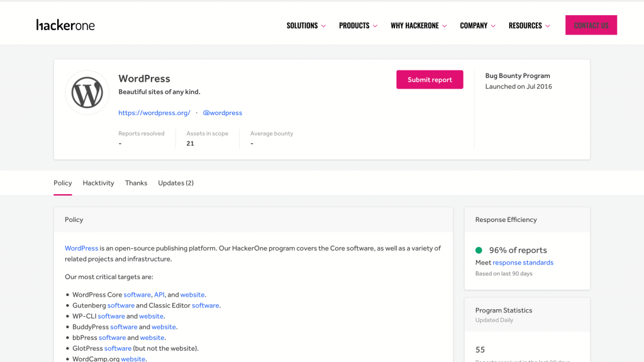Open the Thanks tab
Image resolution: width=644 pixels, height=362 pixels.
[x=136, y=183]
